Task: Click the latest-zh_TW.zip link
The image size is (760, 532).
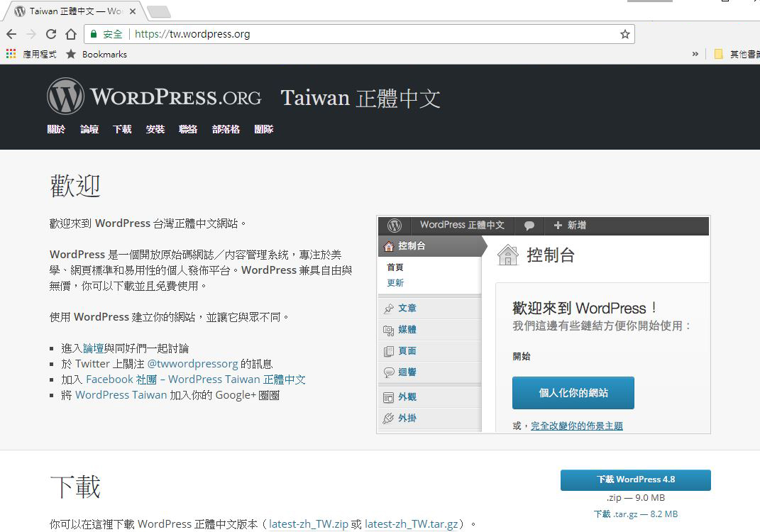Action: point(309,524)
